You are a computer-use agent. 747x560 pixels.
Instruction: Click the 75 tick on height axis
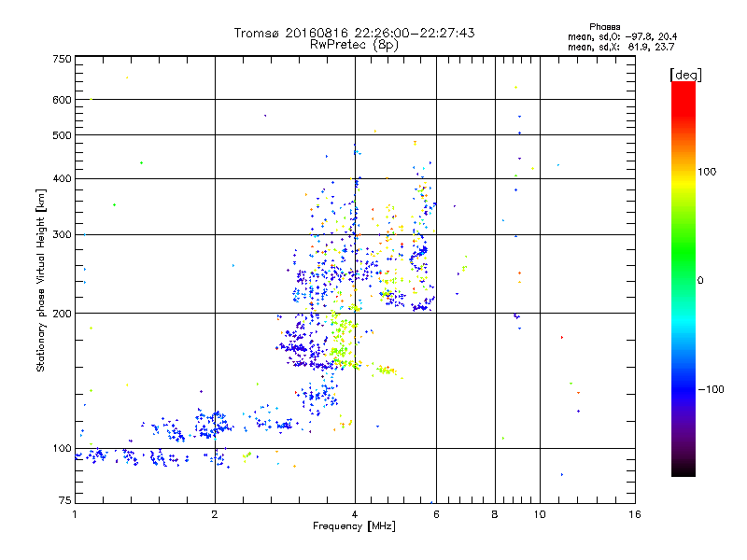(64, 501)
